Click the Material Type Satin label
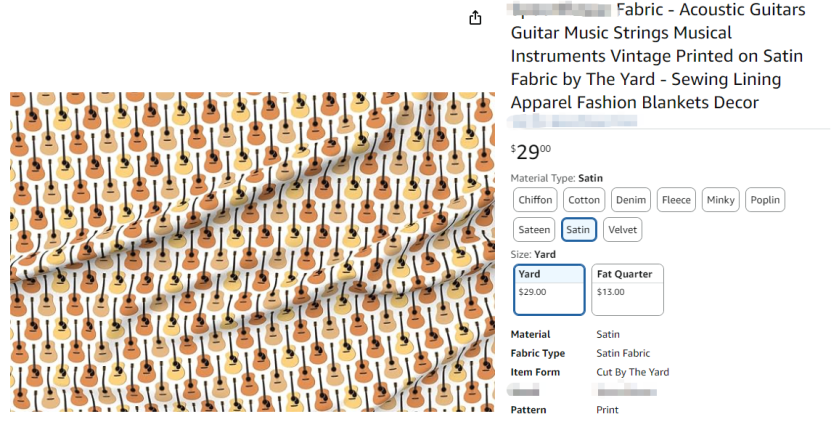The height and width of the screenshot is (422, 832). (557, 178)
